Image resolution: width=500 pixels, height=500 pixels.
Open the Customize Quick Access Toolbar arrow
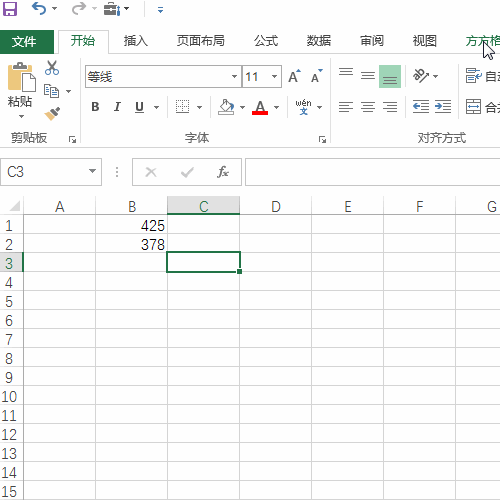pyautogui.click(x=160, y=10)
